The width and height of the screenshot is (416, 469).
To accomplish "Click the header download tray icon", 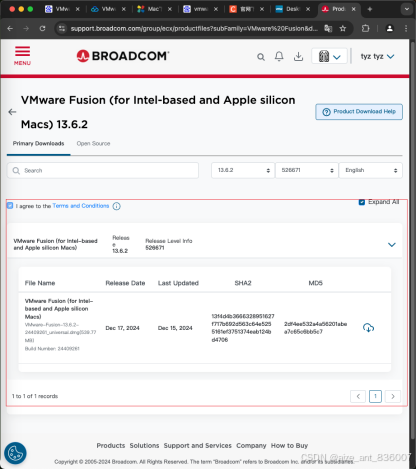I will pyautogui.click(x=298, y=57).
